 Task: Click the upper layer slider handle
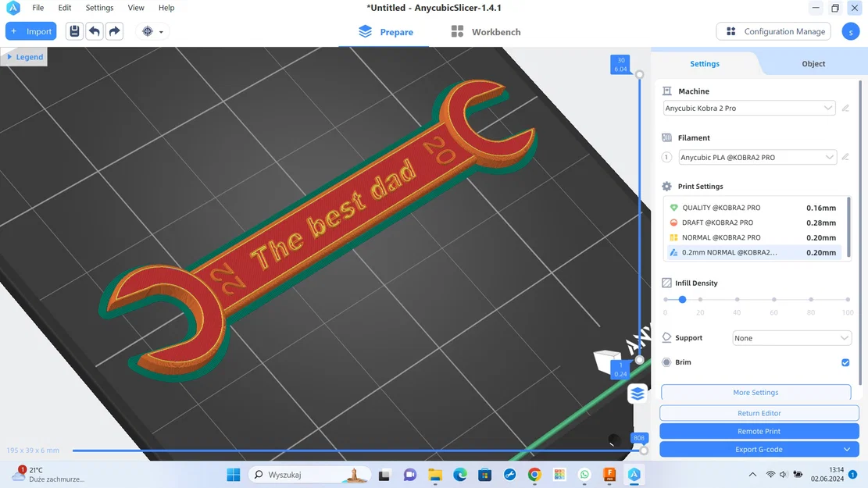tap(639, 74)
